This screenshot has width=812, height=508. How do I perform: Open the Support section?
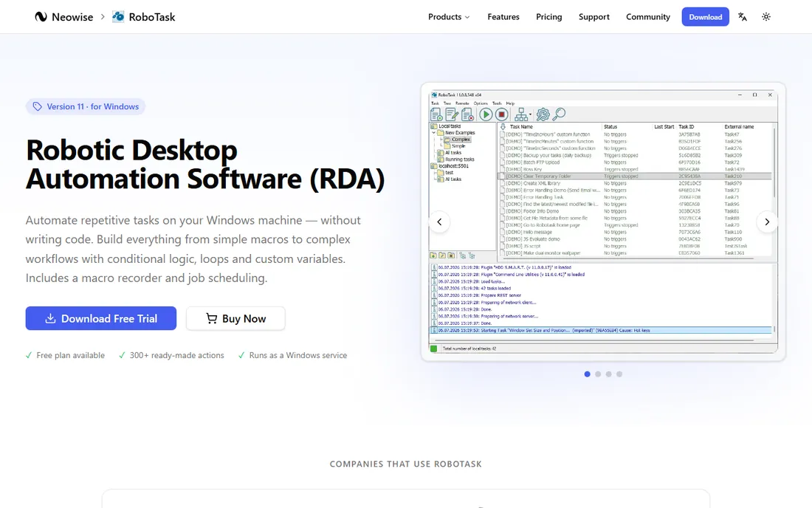click(594, 16)
